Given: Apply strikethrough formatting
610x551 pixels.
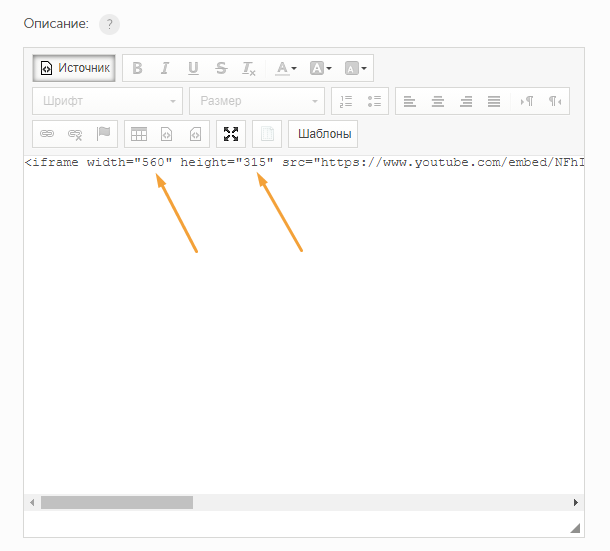Looking at the screenshot, I should click(221, 68).
